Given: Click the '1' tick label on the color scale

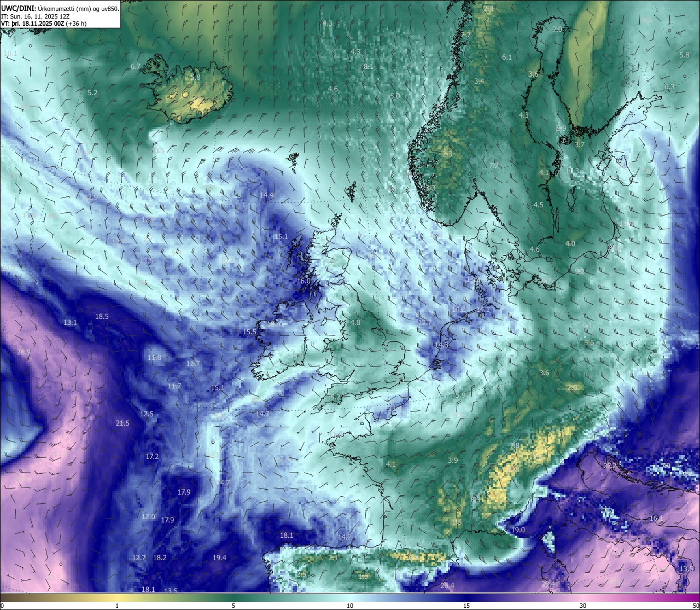Looking at the screenshot, I should 117,606.
